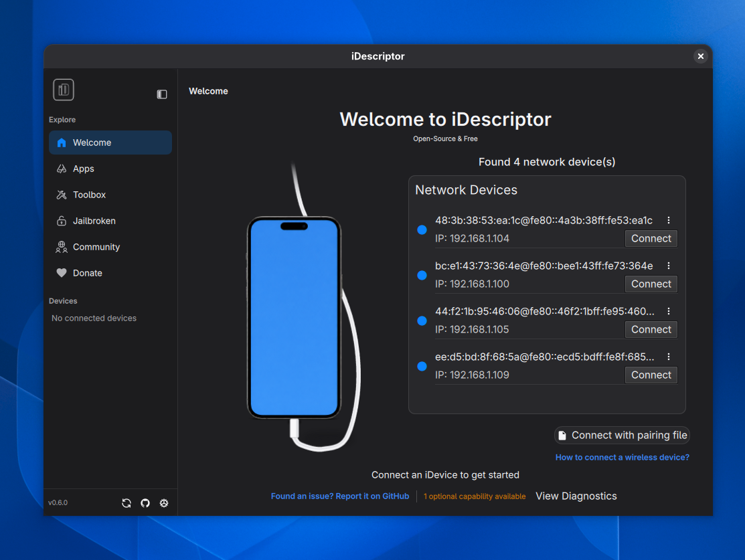The image size is (745, 560).
Task: Click 'Found 4 network device(s)' text
Action: coord(547,162)
